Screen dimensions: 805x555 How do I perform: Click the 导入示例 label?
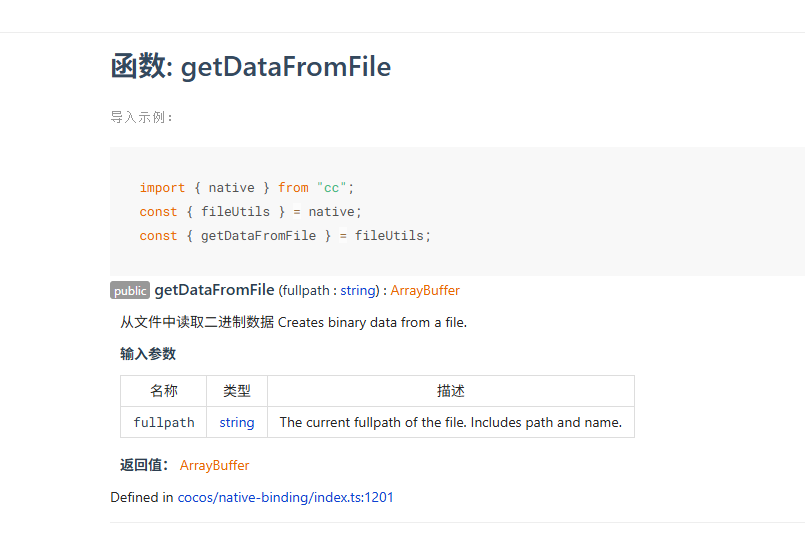(142, 117)
